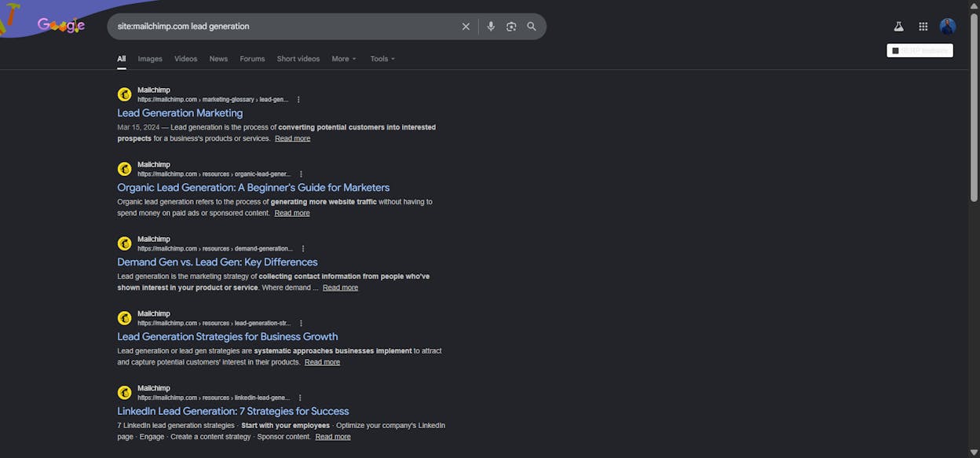Click the vertical scrollbar thumb
This screenshot has height=458, width=980.
(975, 106)
